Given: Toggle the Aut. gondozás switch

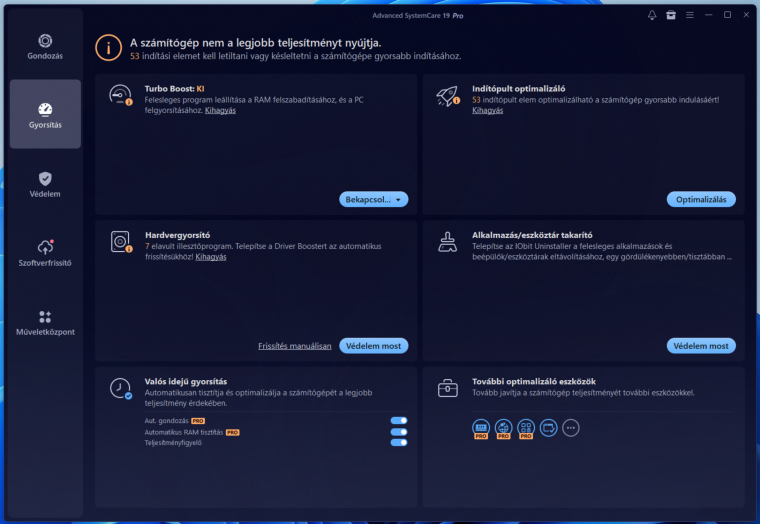Looking at the screenshot, I should coord(399,421).
